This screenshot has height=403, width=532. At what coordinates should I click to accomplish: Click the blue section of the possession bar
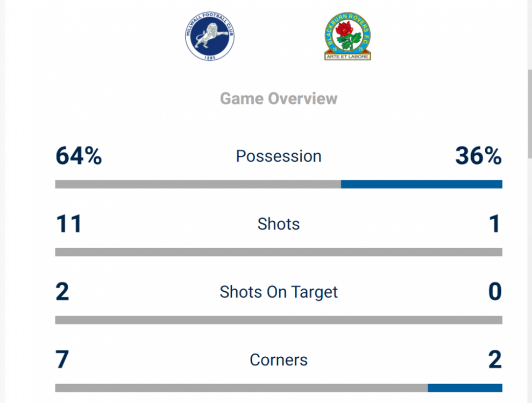pyautogui.click(x=421, y=184)
